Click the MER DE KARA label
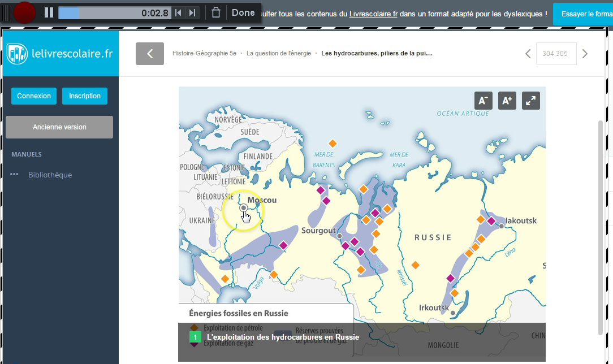 399,160
